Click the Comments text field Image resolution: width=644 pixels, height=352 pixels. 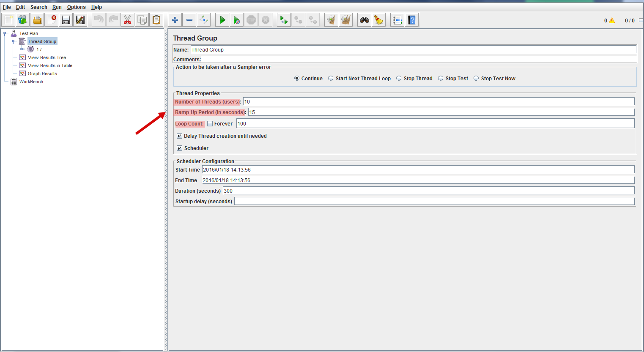tap(419, 59)
